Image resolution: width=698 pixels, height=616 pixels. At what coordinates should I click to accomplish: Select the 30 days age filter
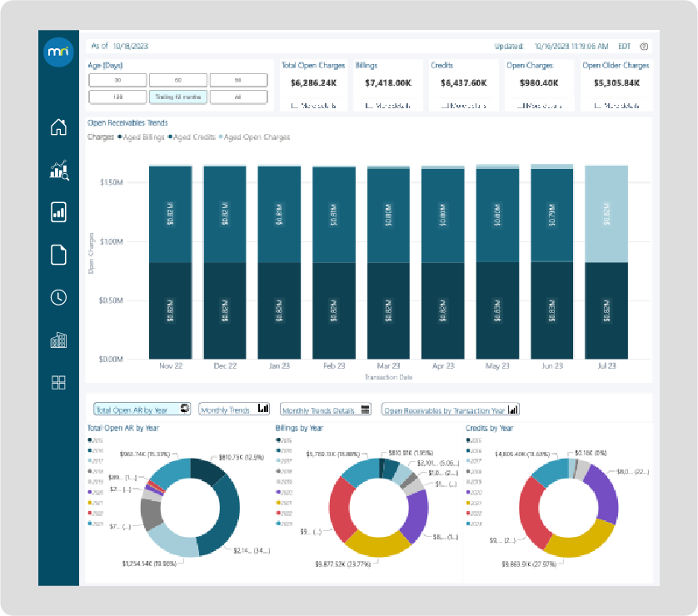pos(117,80)
